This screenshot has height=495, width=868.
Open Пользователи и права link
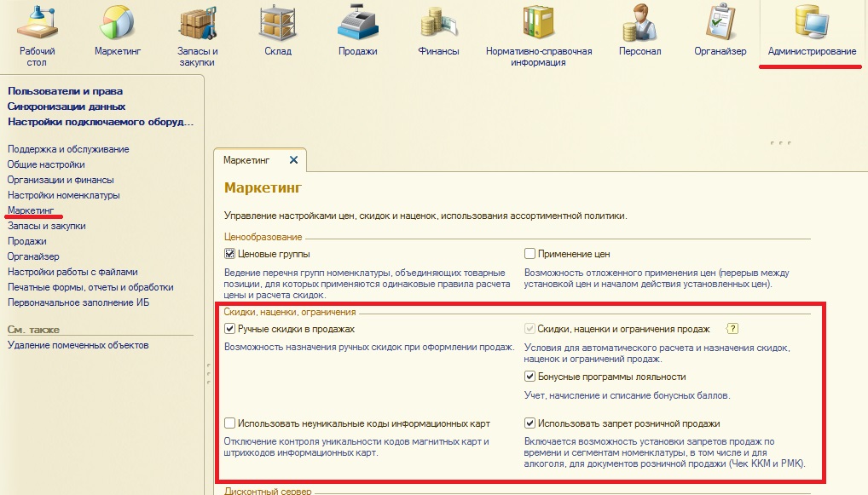click(65, 91)
